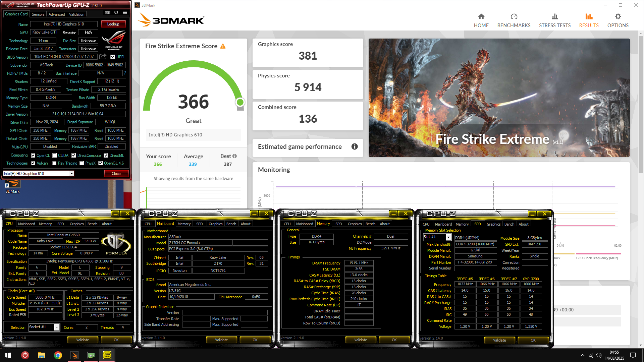Open the Benchmarks gauge icon
This screenshot has height=362, width=644.
click(514, 17)
